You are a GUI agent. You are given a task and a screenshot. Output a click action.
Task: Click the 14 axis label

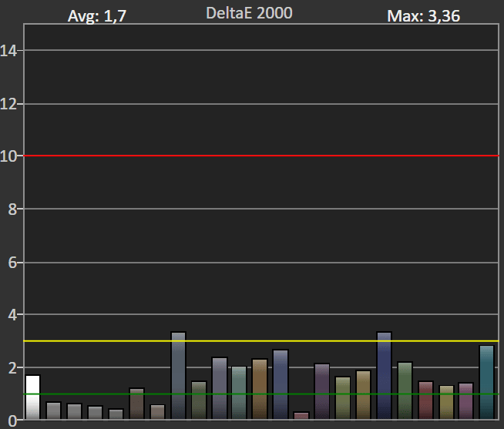pos(8,51)
